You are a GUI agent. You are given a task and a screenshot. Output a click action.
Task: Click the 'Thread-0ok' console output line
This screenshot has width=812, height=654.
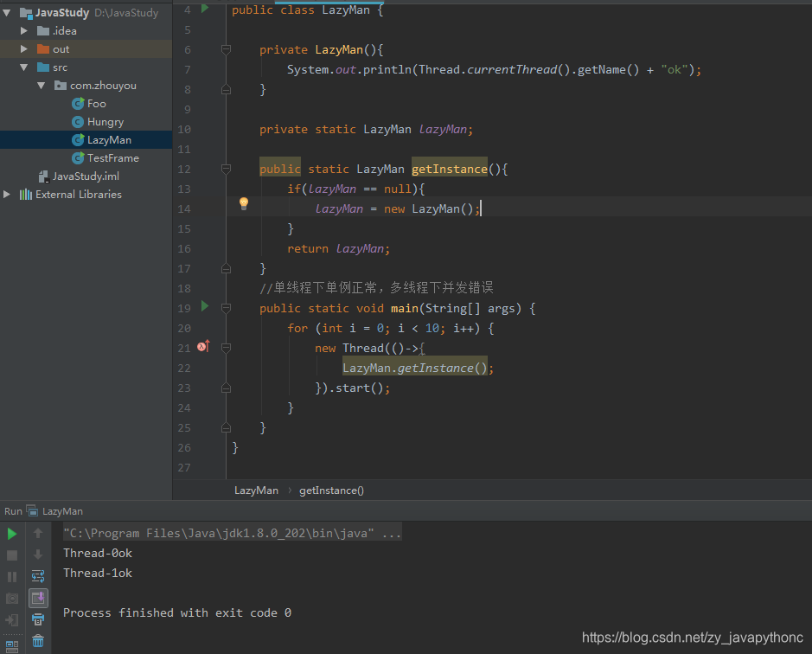click(98, 553)
